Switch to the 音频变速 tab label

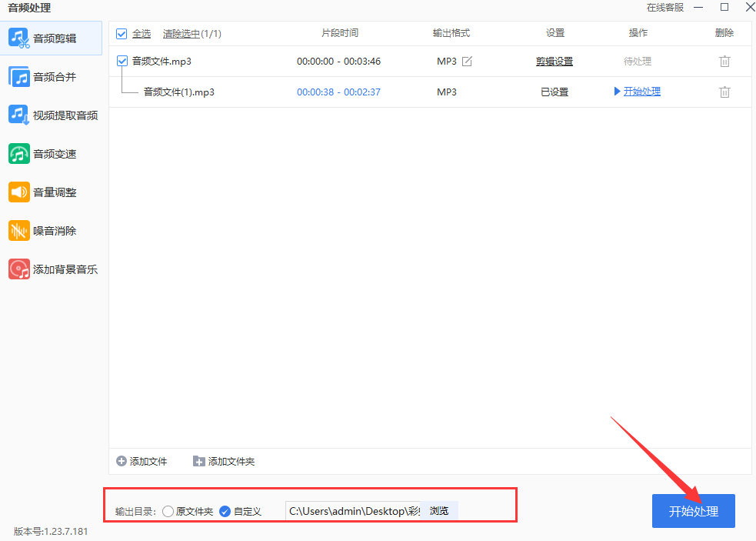click(x=55, y=154)
